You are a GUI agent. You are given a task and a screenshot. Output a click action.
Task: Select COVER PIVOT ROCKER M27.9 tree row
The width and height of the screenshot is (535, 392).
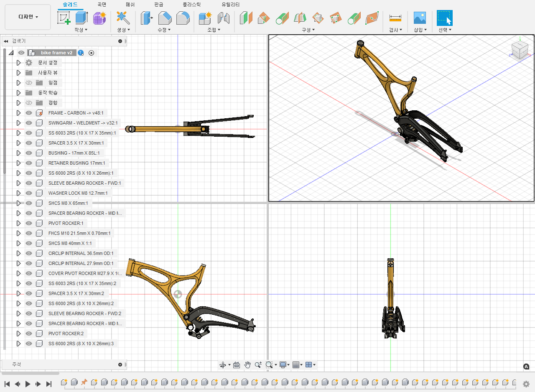pos(85,273)
